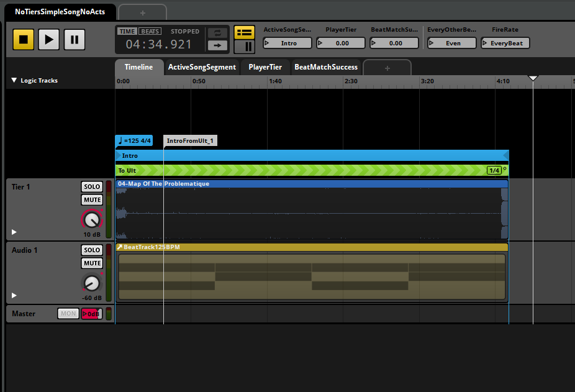Image resolution: width=575 pixels, height=392 pixels.
Task: Select the blue Intro loop region
Action: point(312,156)
